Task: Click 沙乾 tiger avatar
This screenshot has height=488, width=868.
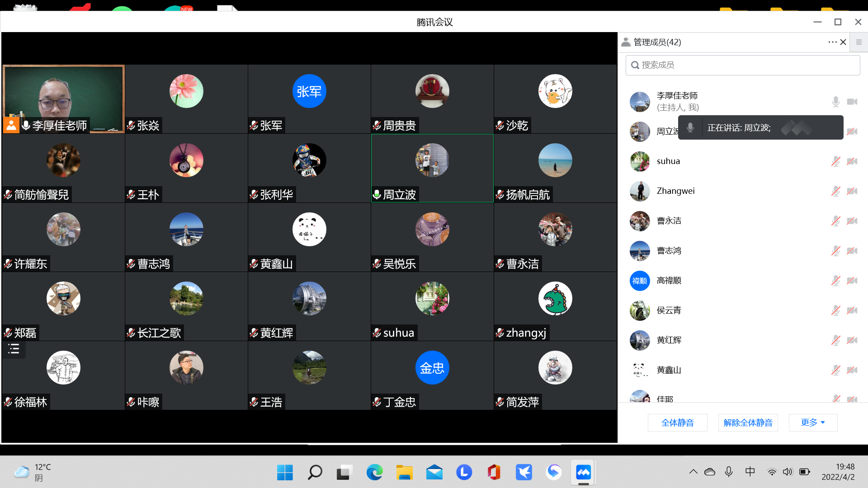Action: pos(555,91)
